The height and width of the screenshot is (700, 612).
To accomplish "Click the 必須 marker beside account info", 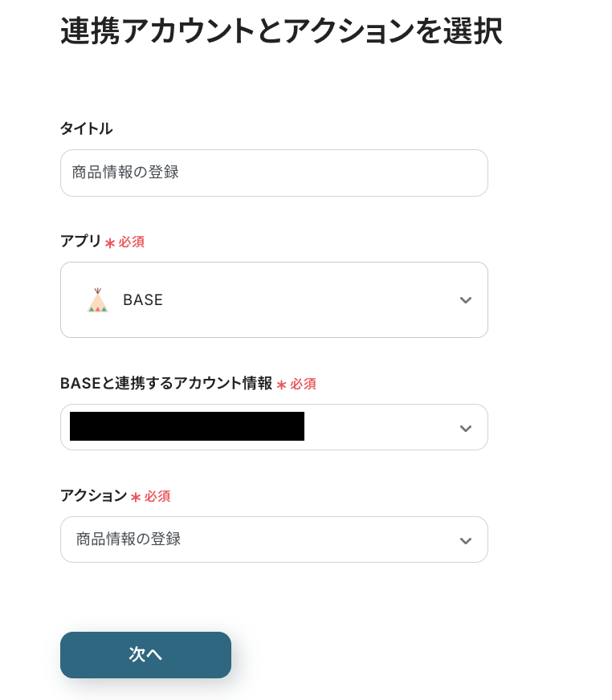I will 304,385.
